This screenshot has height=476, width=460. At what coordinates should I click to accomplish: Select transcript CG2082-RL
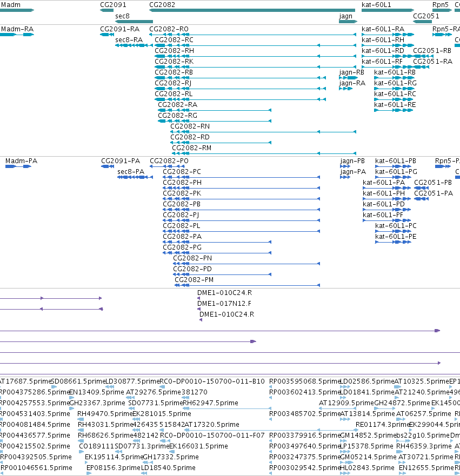tap(174, 94)
